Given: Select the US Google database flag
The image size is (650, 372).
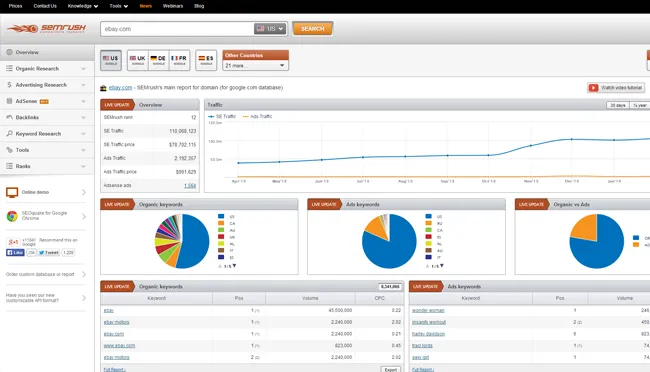Looking at the screenshot, I should tap(111, 60).
